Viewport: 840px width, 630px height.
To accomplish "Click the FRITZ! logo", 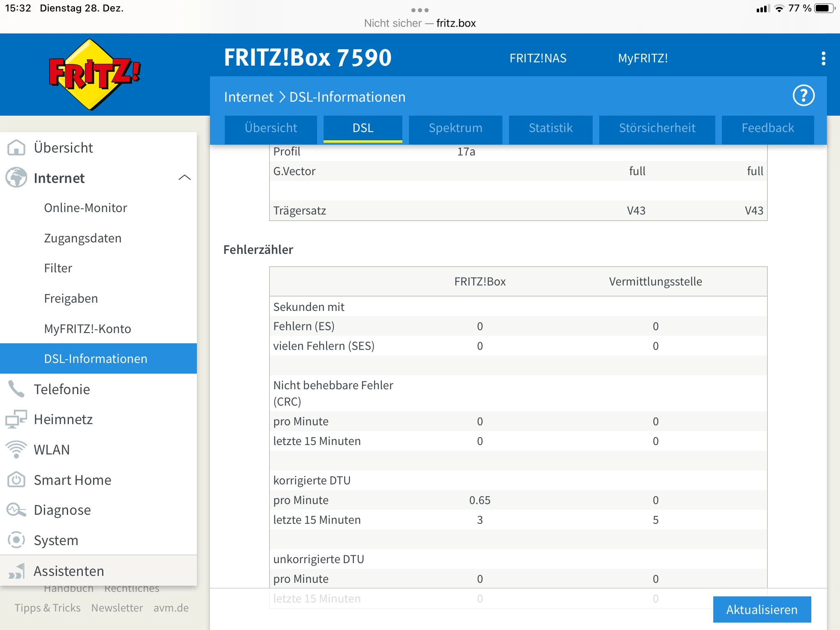I will [94, 75].
